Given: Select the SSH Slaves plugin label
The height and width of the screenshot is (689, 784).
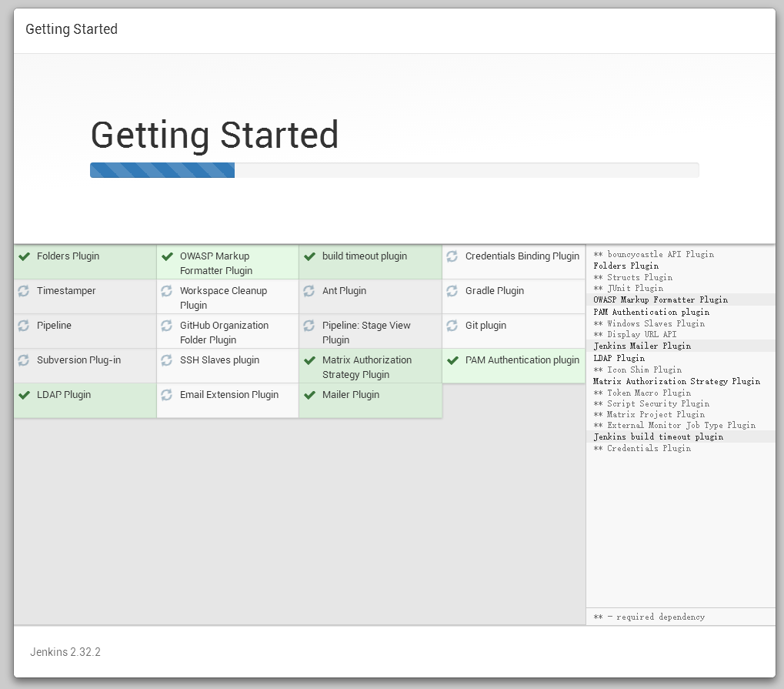Looking at the screenshot, I should tap(219, 360).
